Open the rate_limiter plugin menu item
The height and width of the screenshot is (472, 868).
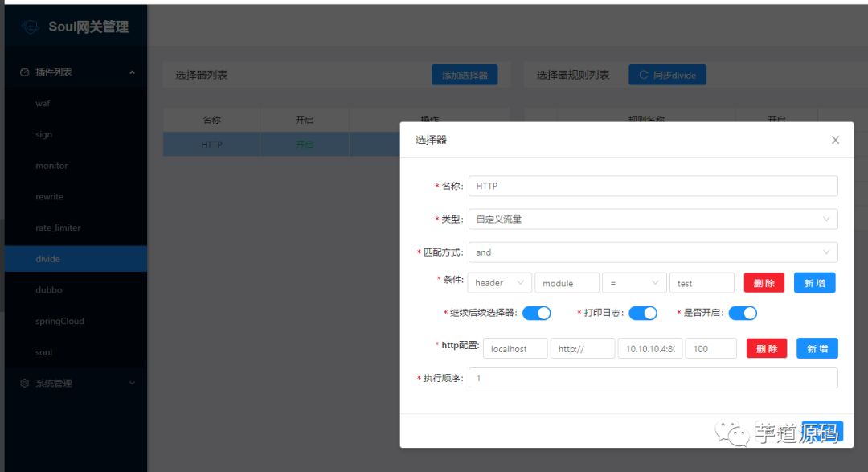coord(76,228)
